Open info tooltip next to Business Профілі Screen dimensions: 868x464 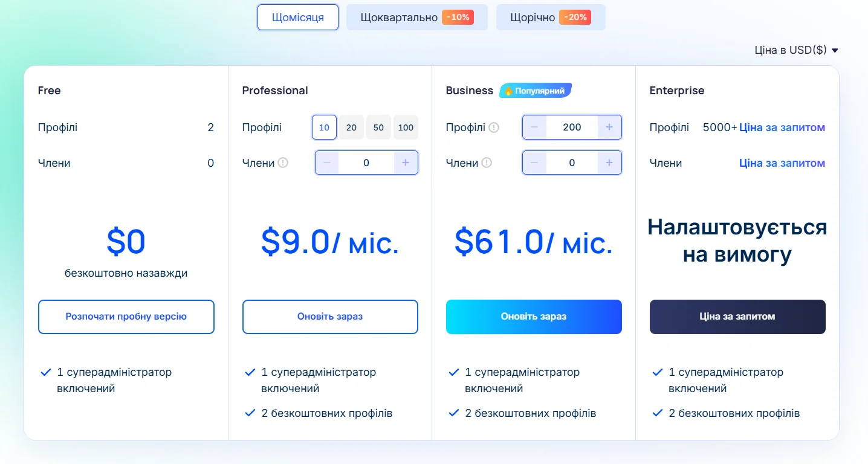point(494,127)
